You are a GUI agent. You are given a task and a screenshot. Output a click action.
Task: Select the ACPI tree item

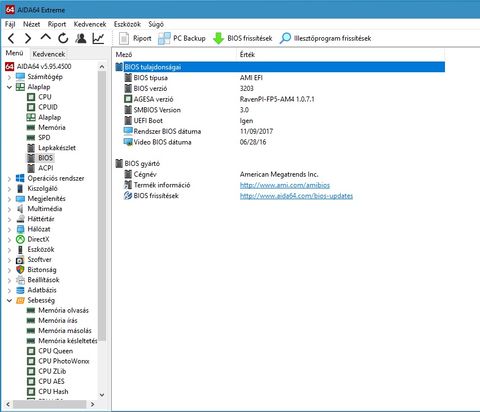pos(40,168)
